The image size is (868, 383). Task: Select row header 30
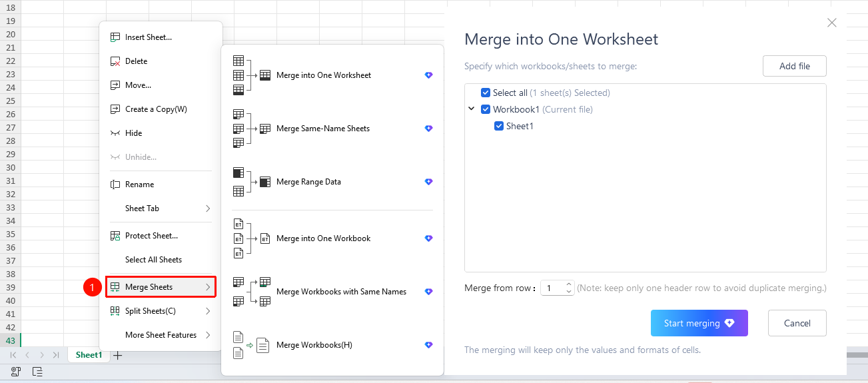coord(10,167)
